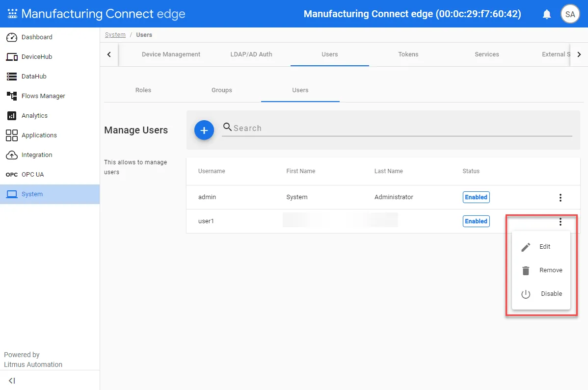Screen dimensions: 588x390
Task: Click the user1 username cell
Action: [206, 221]
